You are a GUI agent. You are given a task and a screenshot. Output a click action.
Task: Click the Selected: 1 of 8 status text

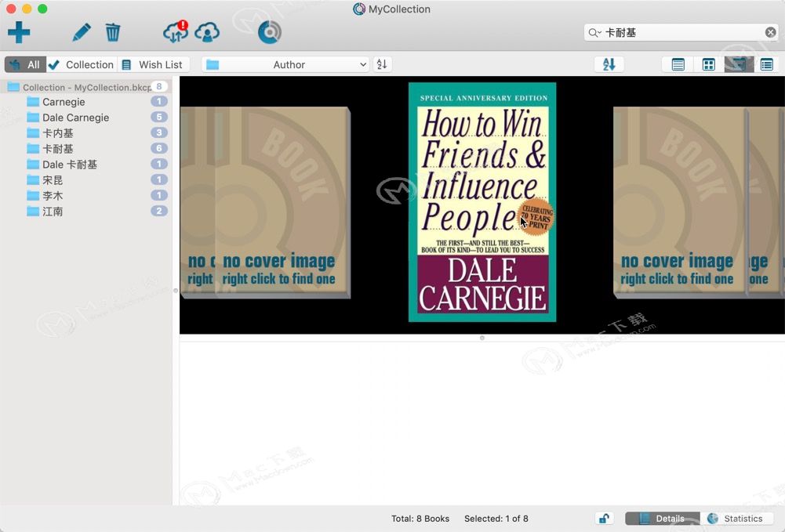496,519
